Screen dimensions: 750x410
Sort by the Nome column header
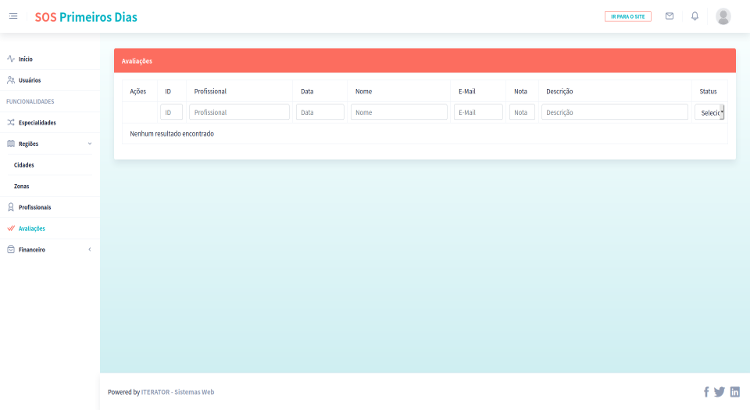coord(364,91)
